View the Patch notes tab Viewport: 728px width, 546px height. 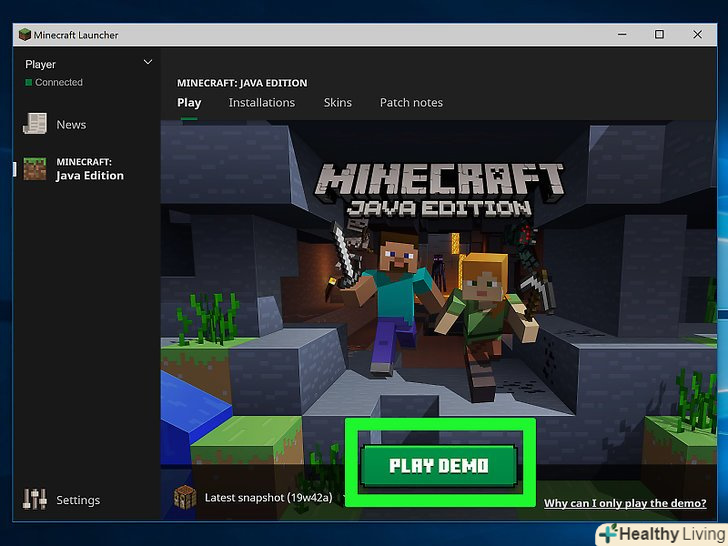coord(411,103)
